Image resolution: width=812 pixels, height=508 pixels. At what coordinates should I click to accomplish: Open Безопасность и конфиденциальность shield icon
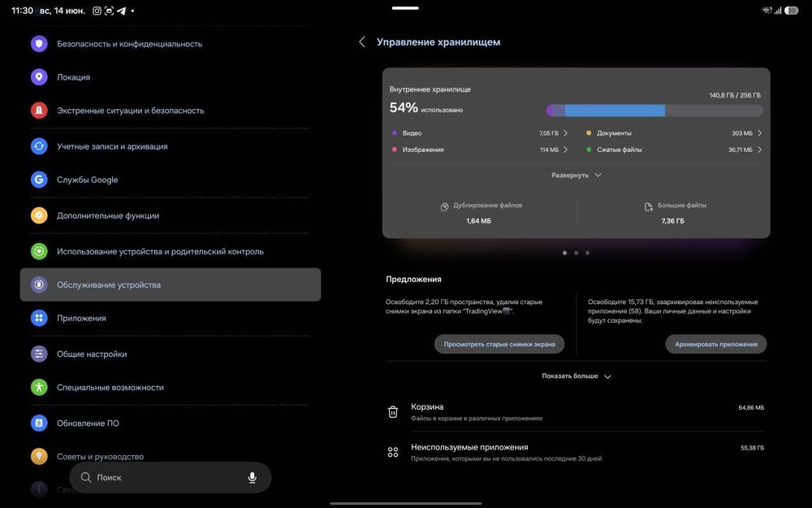(x=39, y=44)
